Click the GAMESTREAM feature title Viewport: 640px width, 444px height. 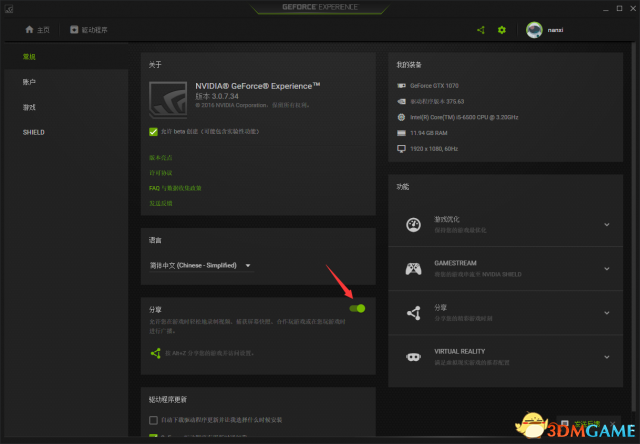[x=456, y=263]
